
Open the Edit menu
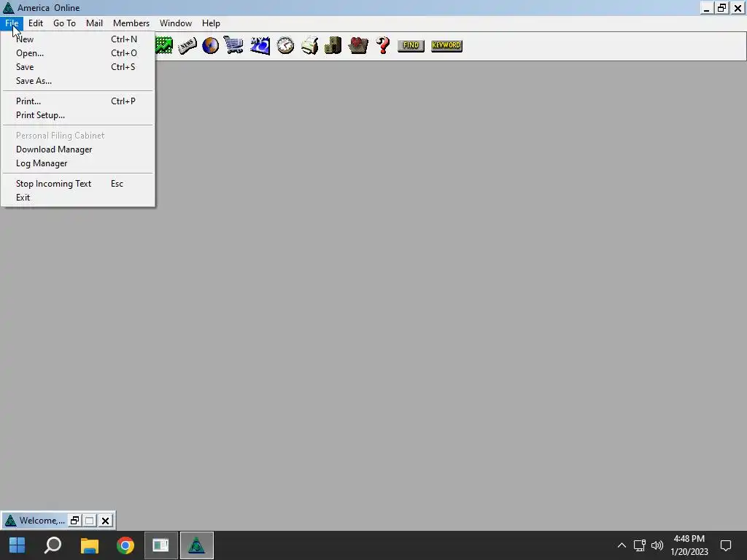tap(36, 23)
